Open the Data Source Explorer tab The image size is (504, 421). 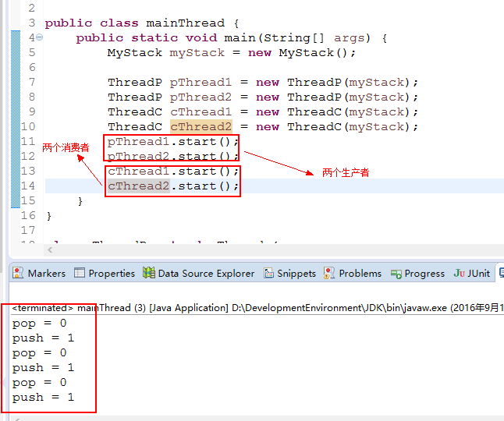(199, 274)
